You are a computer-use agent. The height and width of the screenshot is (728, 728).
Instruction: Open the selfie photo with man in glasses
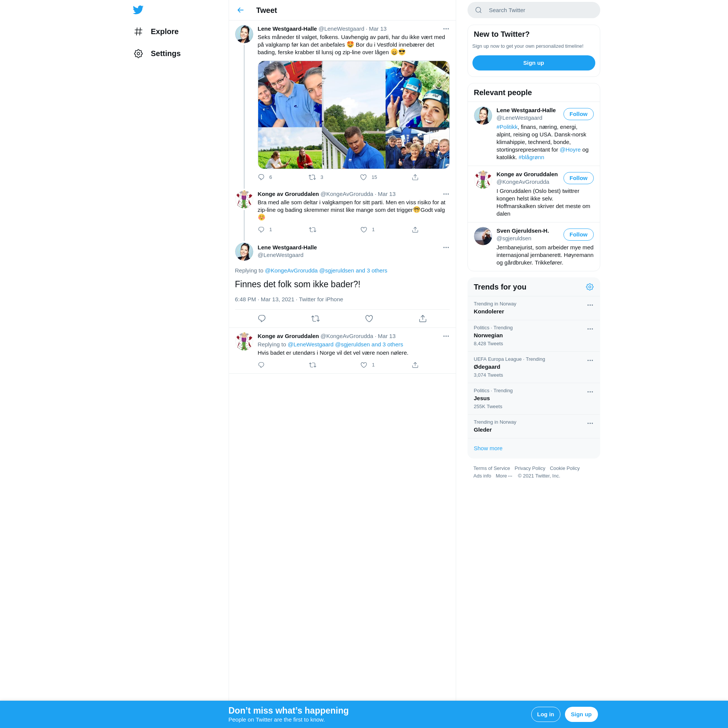(x=290, y=94)
